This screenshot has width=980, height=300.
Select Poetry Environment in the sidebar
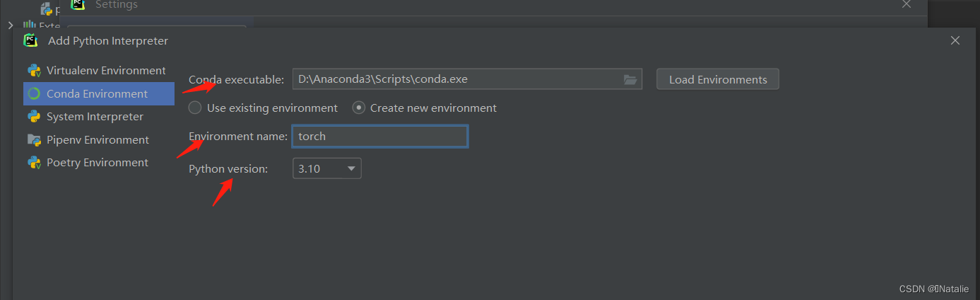pos(99,163)
